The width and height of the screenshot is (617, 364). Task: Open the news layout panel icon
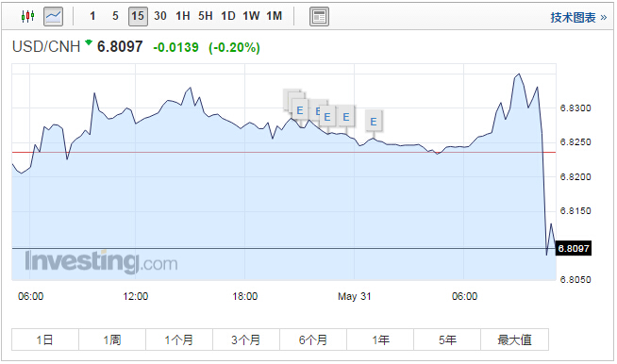click(319, 17)
